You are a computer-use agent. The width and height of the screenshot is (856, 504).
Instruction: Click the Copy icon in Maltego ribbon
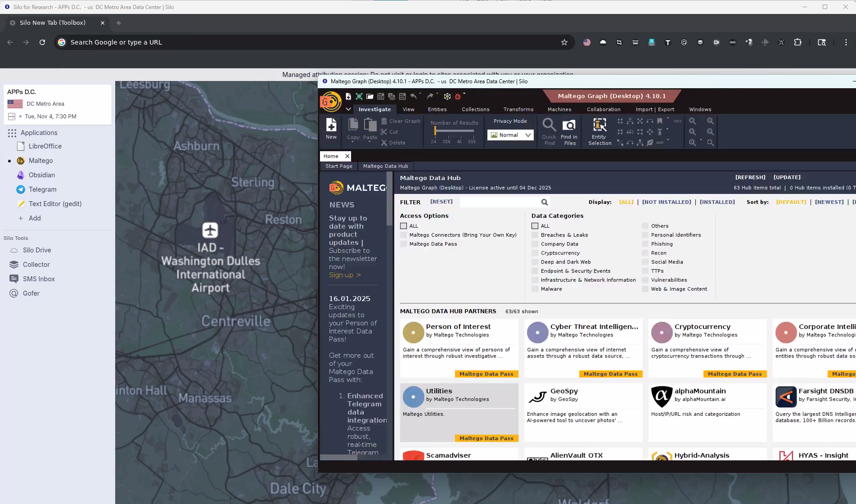click(353, 124)
